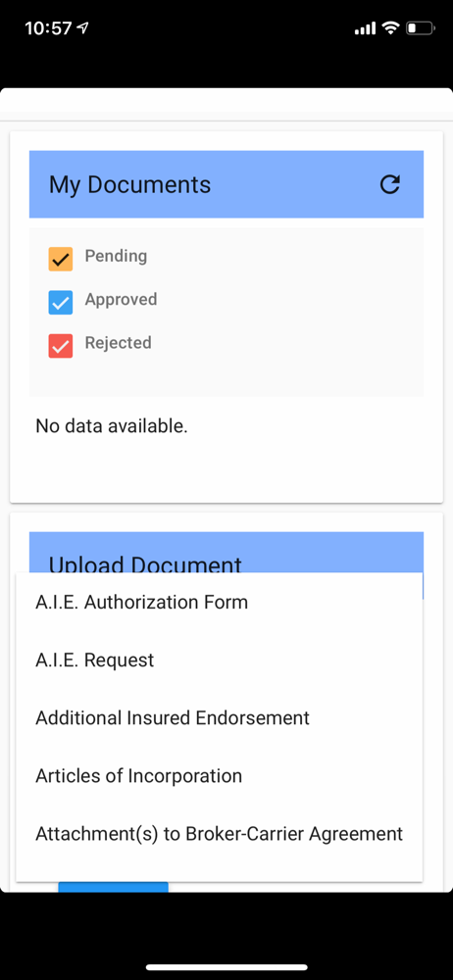Tap the Upload Document header

[145, 563]
